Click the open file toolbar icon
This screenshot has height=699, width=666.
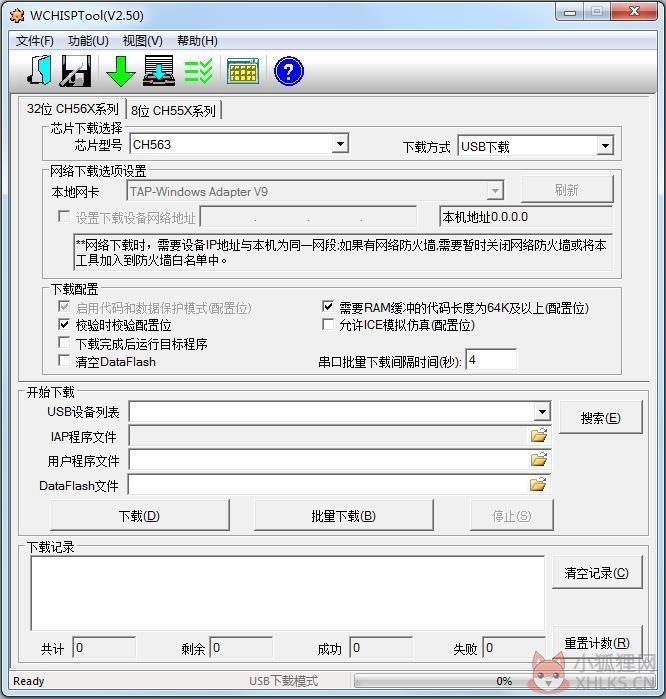pos(40,70)
